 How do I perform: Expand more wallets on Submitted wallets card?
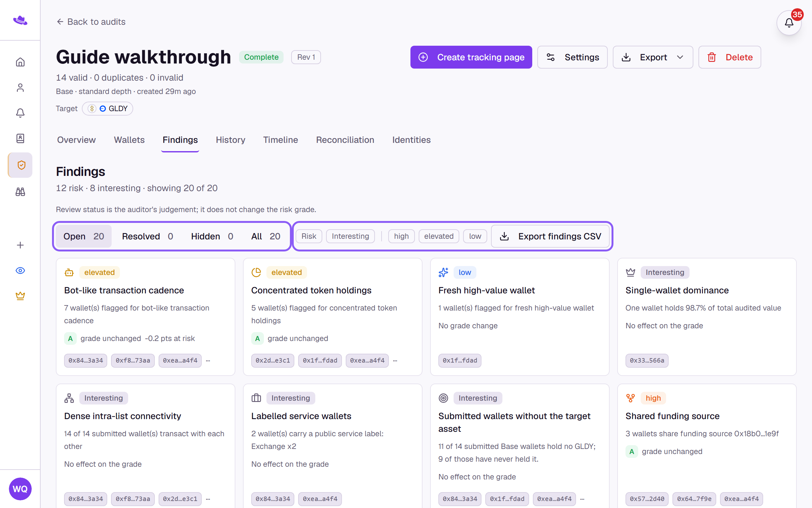pyautogui.click(x=582, y=499)
